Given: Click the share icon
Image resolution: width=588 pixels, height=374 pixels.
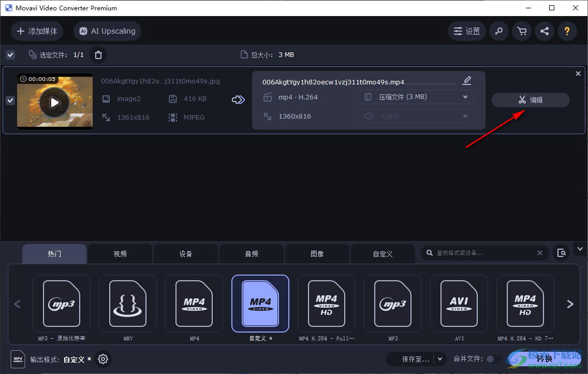Looking at the screenshot, I should (545, 31).
